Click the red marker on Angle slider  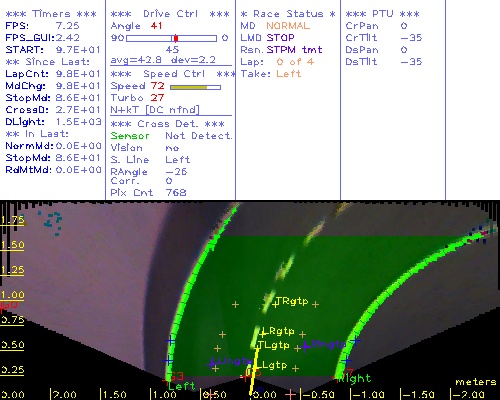[176, 38]
